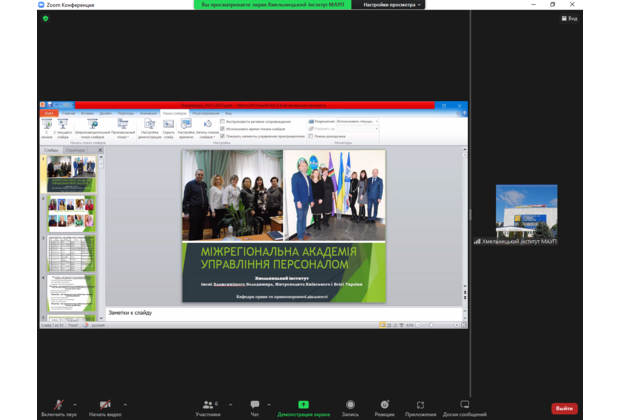The width and height of the screenshot is (620, 420).
Task: Unmute microphone with 'Включить звук' icon
Action: [x=56, y=404]
